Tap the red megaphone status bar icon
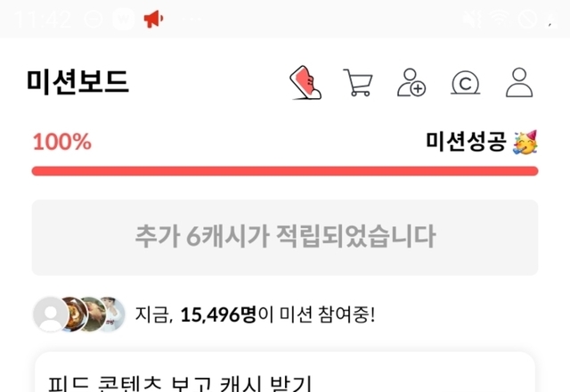 [153, 19]
